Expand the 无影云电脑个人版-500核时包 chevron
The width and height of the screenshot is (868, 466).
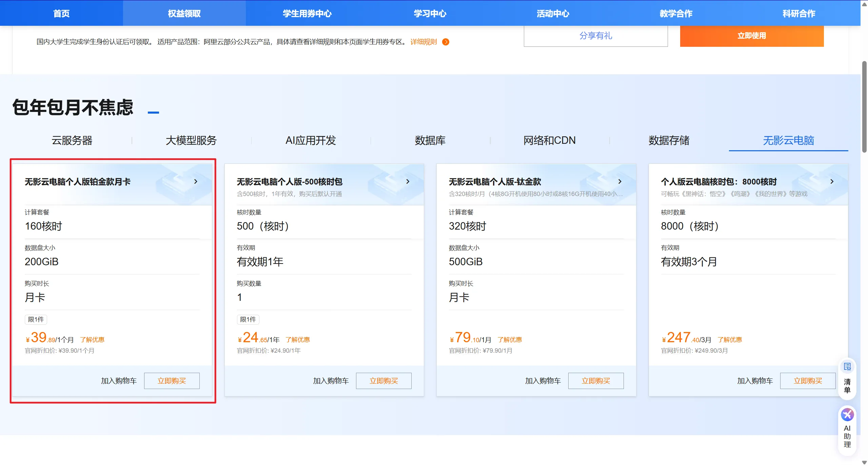pos(408,181)
